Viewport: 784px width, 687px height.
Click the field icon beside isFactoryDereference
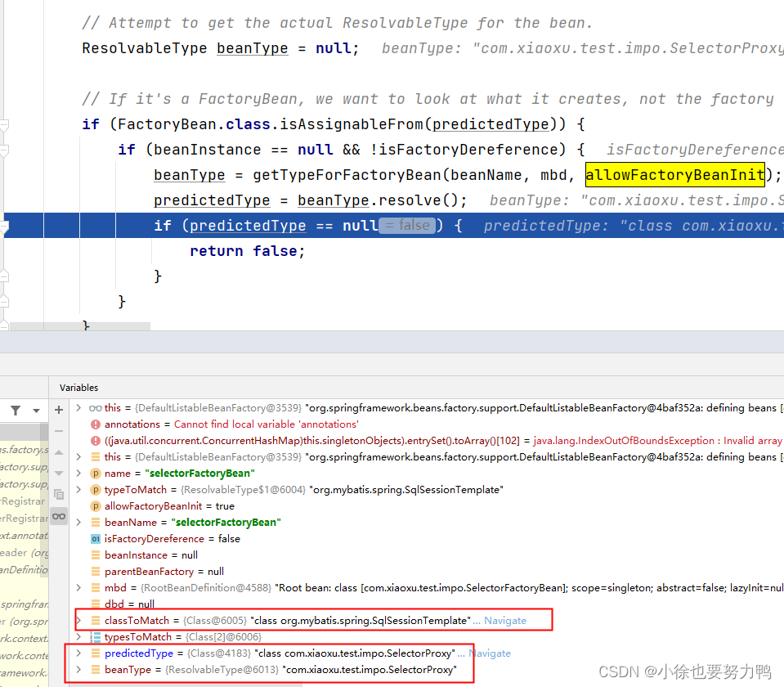95,539
